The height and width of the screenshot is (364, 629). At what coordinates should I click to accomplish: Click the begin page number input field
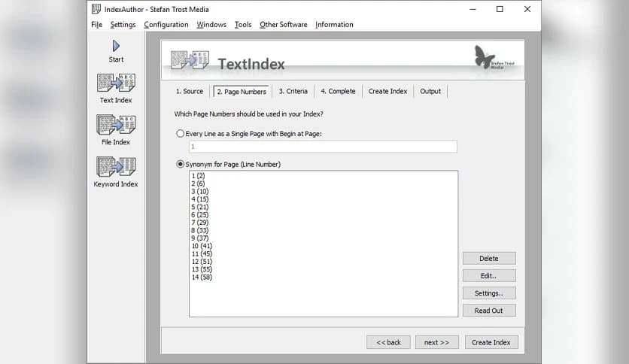(323, 147)
